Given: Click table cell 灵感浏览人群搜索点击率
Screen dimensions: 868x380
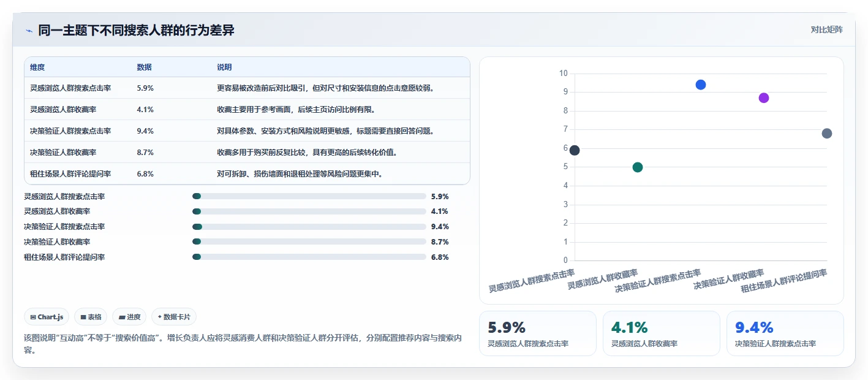Looking at the screenshot, I should pos(70,88).
